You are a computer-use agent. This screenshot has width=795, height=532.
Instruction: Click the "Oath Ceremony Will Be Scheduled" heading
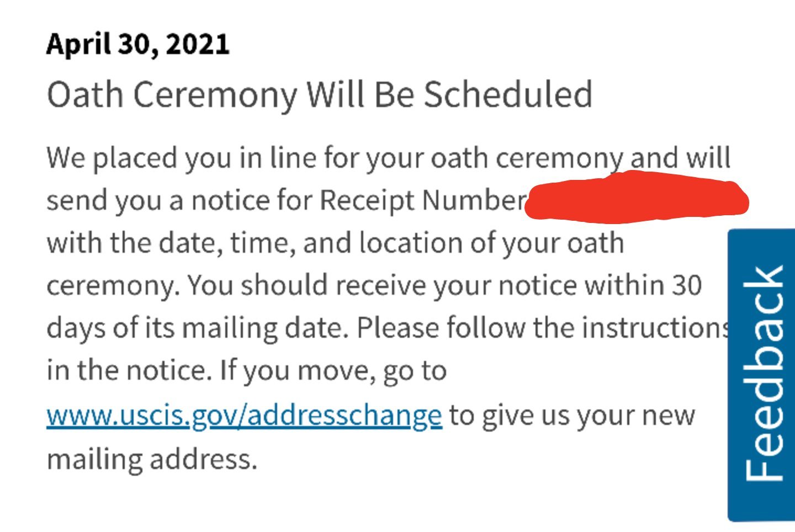coord(320,95)
